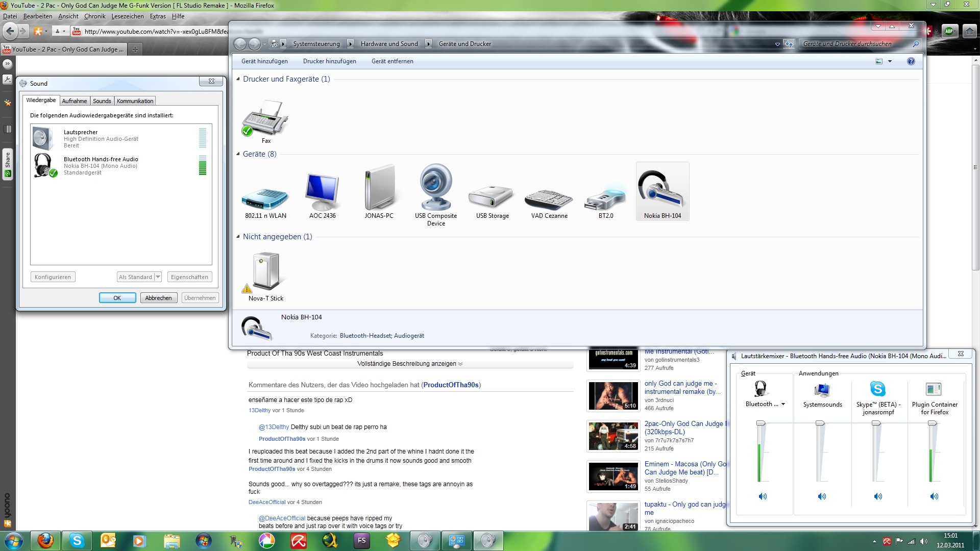Open the Windows Start menu

14,541
